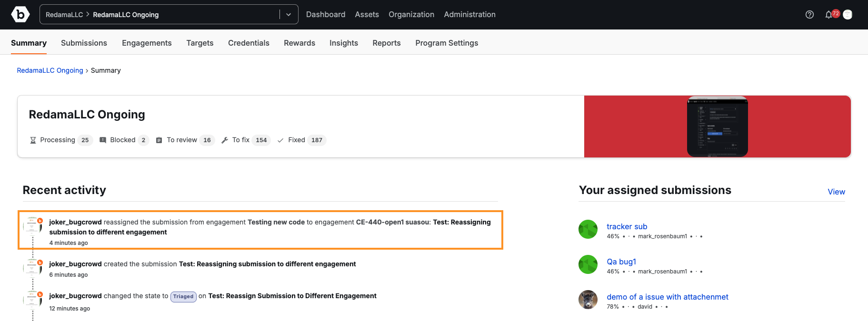Click the tracker sub green avatar
This screenshot has width=868, height=321.
click(x=588, y=229)
